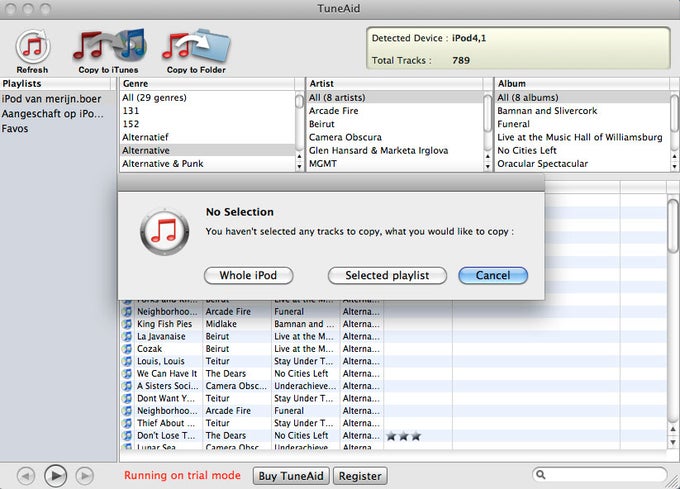
Task: Click the track list vertical scrollbar thumb
Action: 673,225
